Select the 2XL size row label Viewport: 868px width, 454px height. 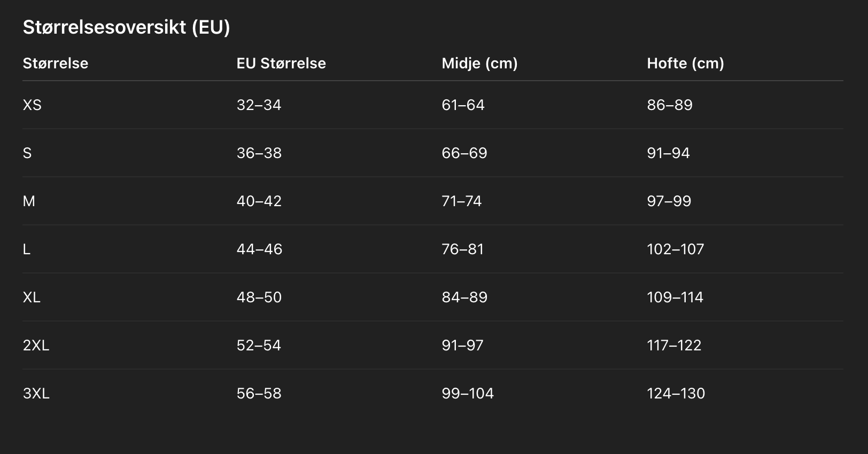[36, 346]
